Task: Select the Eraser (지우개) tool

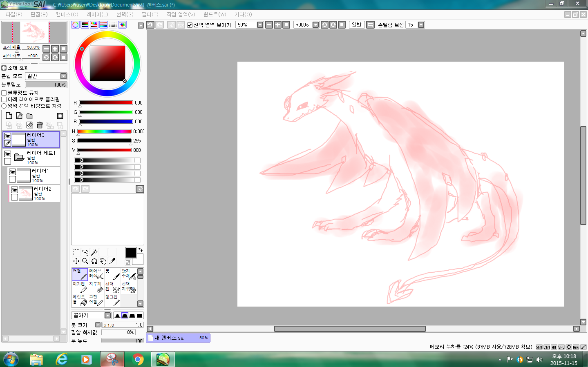Action: tap(96, 287)
